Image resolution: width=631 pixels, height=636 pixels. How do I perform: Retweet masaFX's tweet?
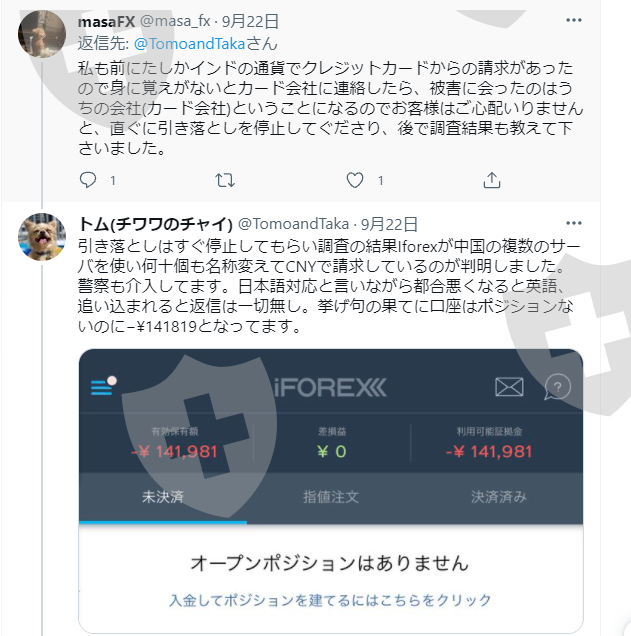pyautogui.click(x=225, y=180)
